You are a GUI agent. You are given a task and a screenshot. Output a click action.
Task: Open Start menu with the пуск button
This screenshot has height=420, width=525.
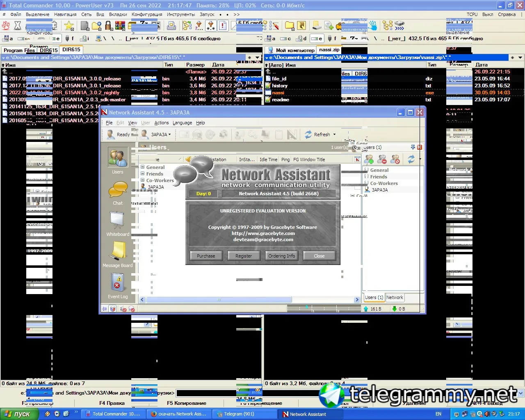click(19, 414)
